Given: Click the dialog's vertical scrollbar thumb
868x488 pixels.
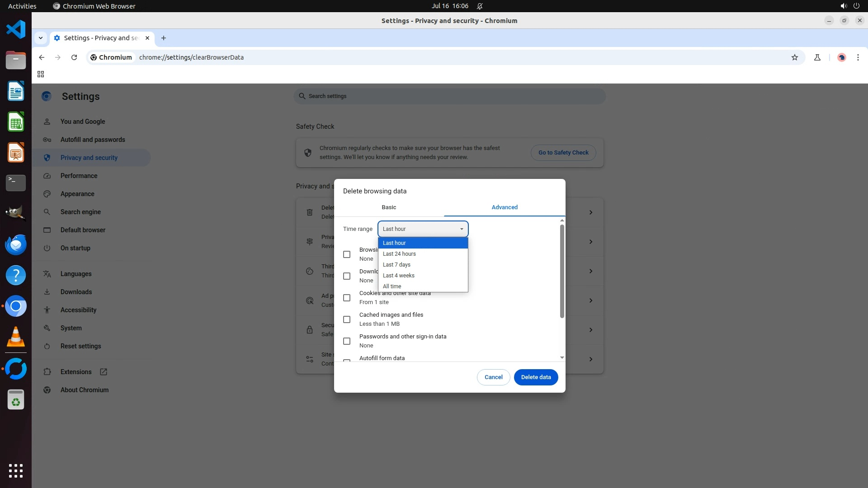Looking at the screenshot, I should click(562, 271).
